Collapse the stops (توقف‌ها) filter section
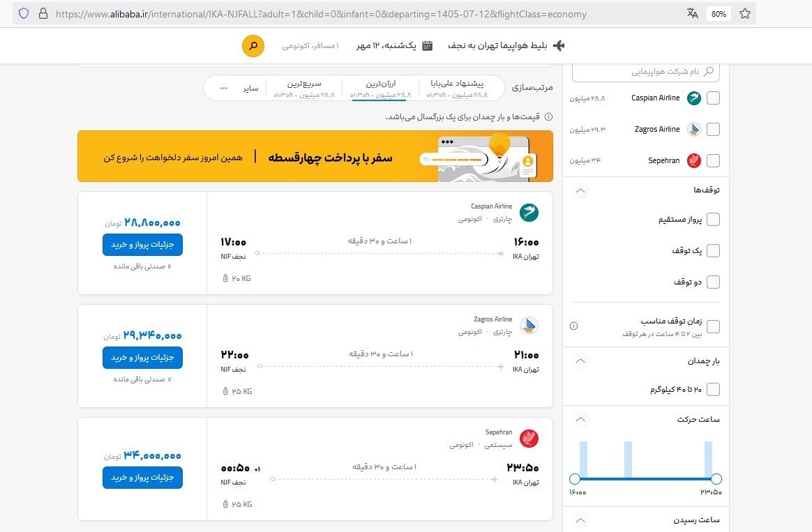The height and width of the screenshot is (532, 812). [x=580, y=190]
